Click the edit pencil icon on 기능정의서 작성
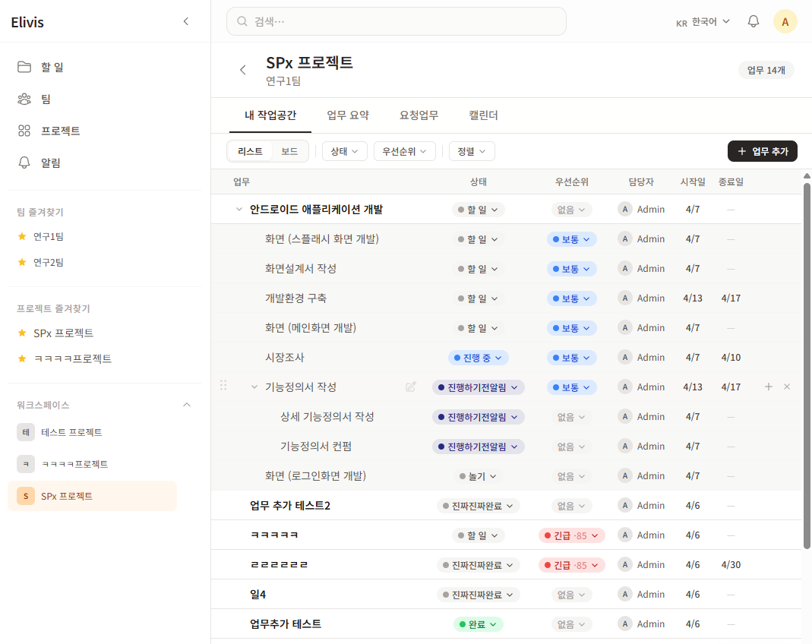Image resolution: width=812 pixels, height=644 pixels. point(411,387)
